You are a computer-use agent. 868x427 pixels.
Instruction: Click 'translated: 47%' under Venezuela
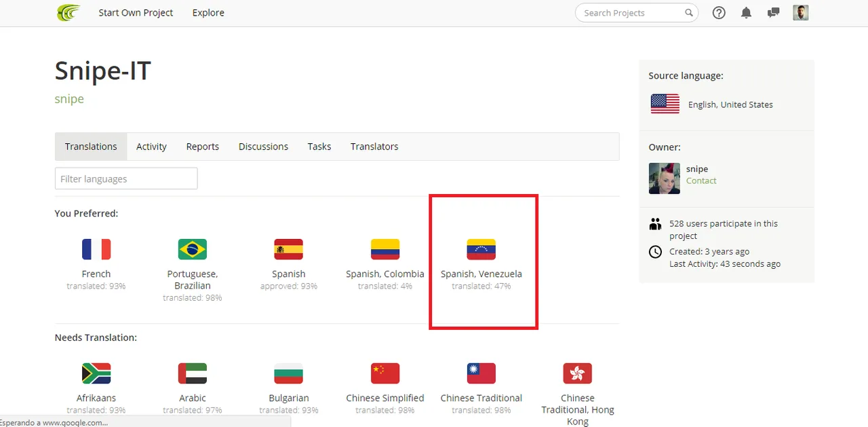(481, 286)
